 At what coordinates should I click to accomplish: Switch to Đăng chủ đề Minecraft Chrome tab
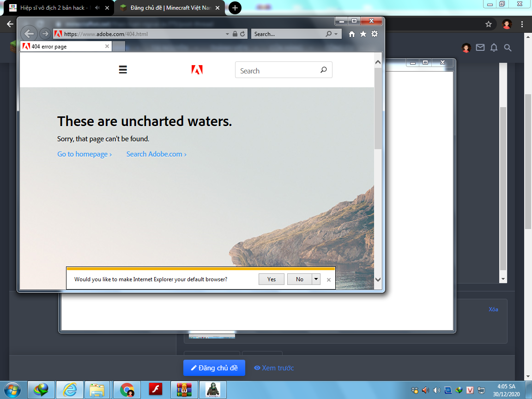pyautogui.click(x=169, y=8)
